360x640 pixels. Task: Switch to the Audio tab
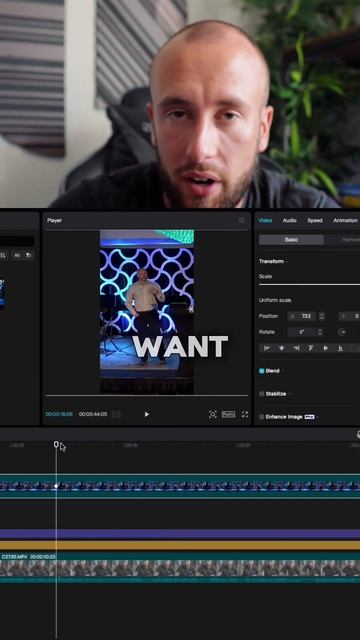[x=290, y=220]
